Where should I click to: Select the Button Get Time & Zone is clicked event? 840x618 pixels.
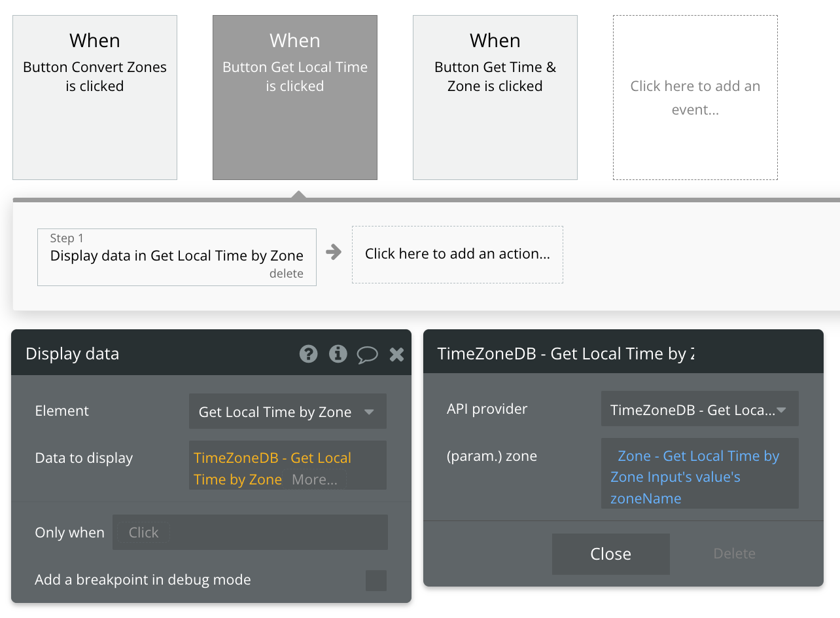(x=495, y=98)
